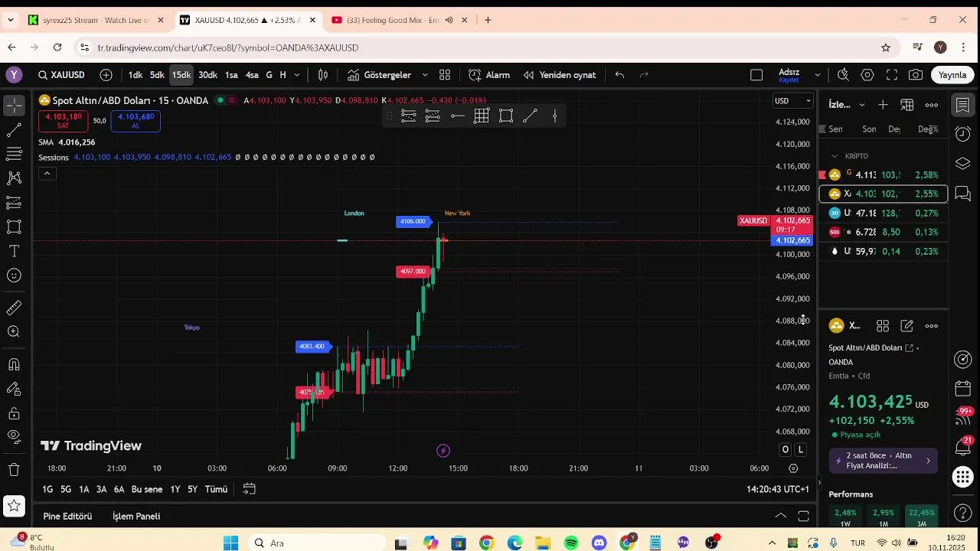Click the Yayınla publish button
This screenshot has width=980, height=551.
pos(952,75)
